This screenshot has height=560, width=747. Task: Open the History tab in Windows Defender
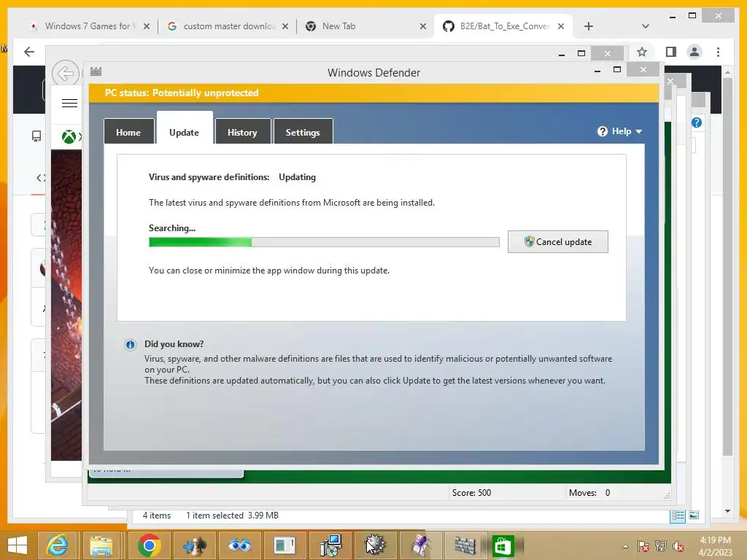click(242, 131)
